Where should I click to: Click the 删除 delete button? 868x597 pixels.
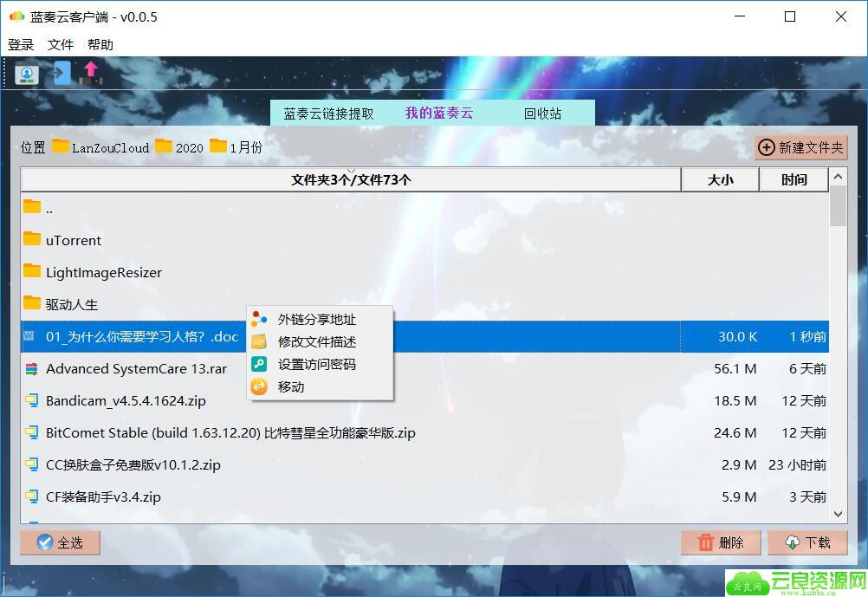tap(721, 542)
